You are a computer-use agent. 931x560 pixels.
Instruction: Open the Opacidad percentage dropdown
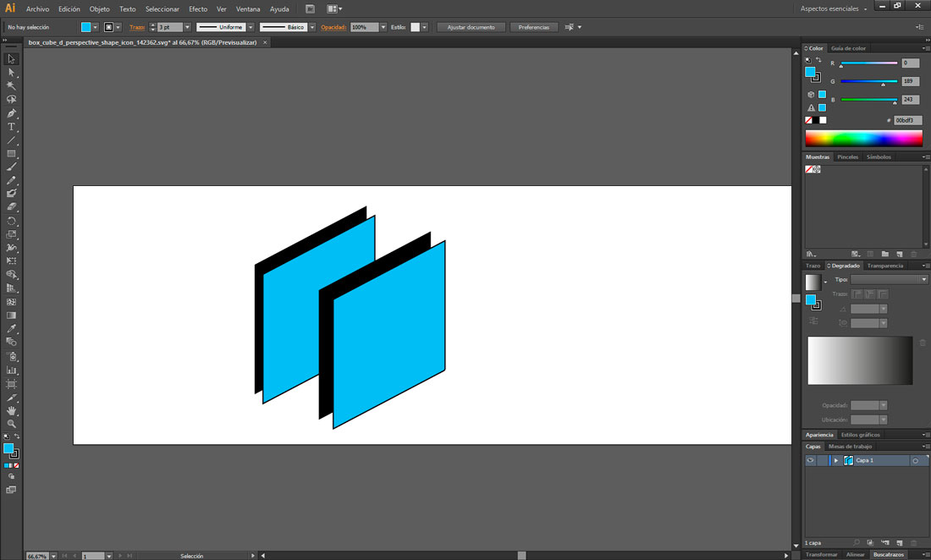click(383, 27)
